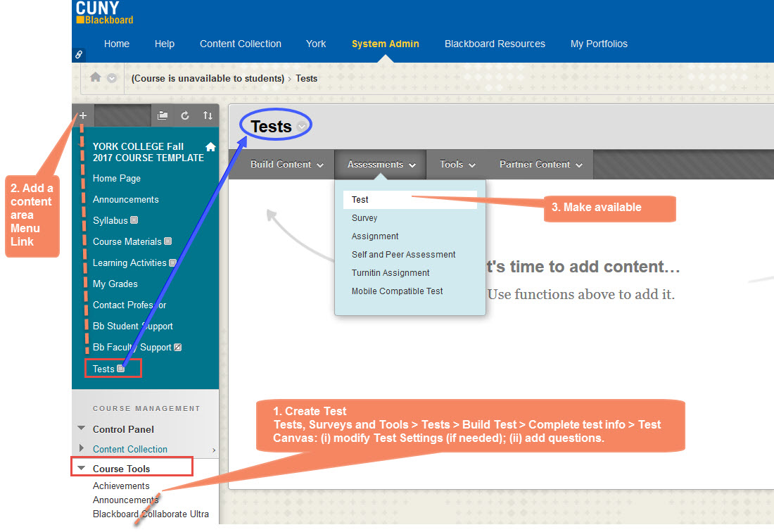Click the reorder menu items arrows icon
Screen dimensions: 774x532
point(206,115)
